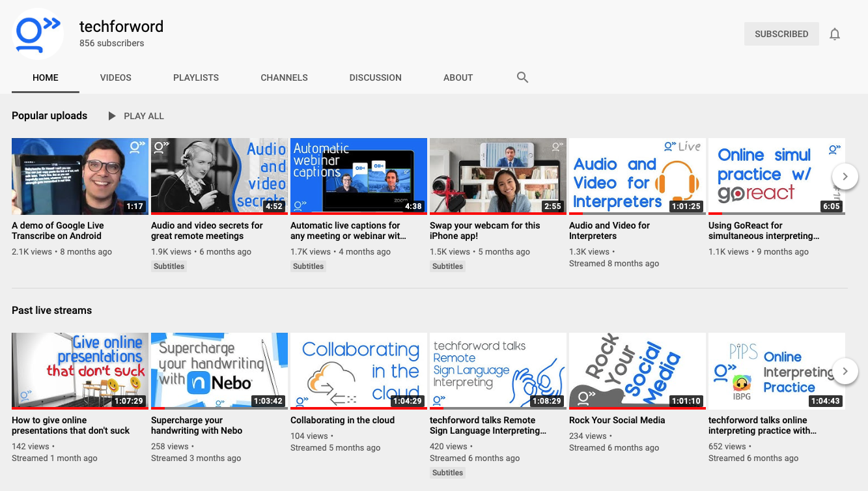Click title 'techforword talks online interpreting practice'
The height and width of the screenshot is (491, 868).
pos(763,425)
